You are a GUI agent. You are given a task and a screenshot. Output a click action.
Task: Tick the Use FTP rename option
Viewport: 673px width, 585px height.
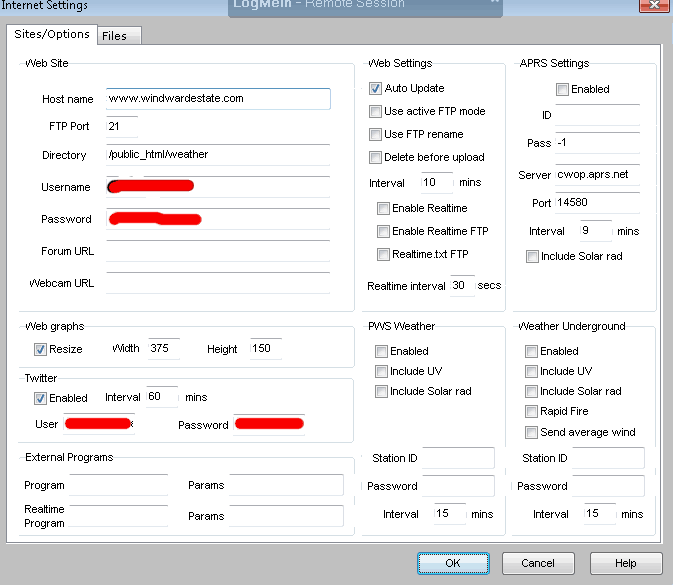[x=376, y=135]
